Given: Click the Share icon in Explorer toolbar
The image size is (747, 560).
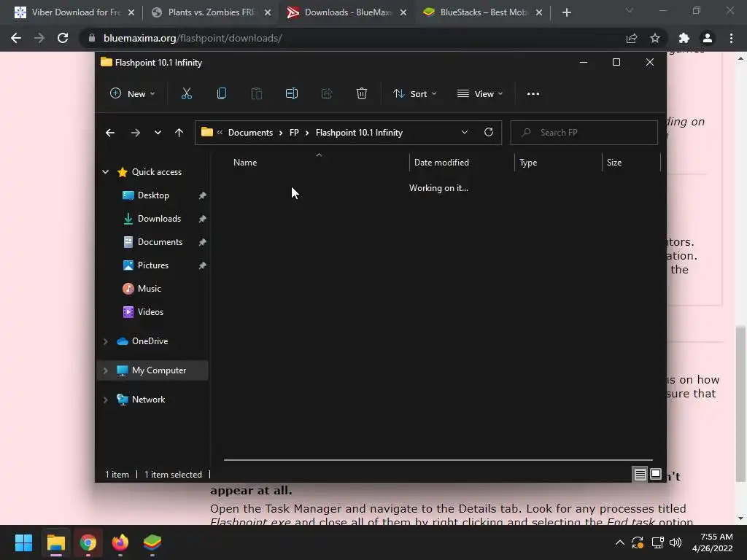Looking at the screenshot, I should (327, 94).
